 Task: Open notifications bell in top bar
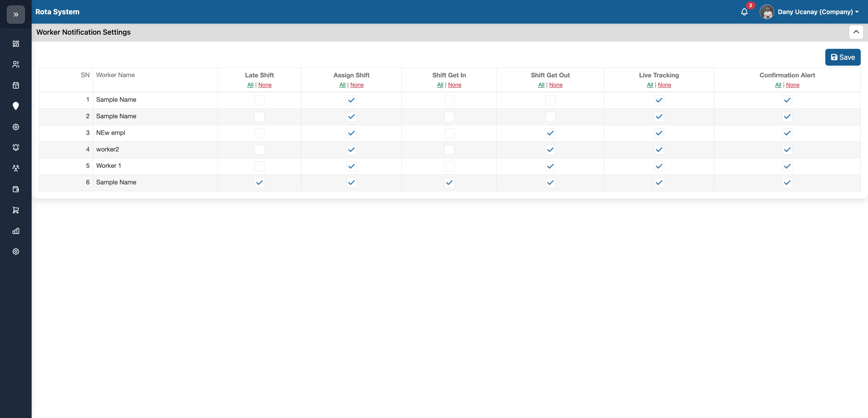coord(744,12)
